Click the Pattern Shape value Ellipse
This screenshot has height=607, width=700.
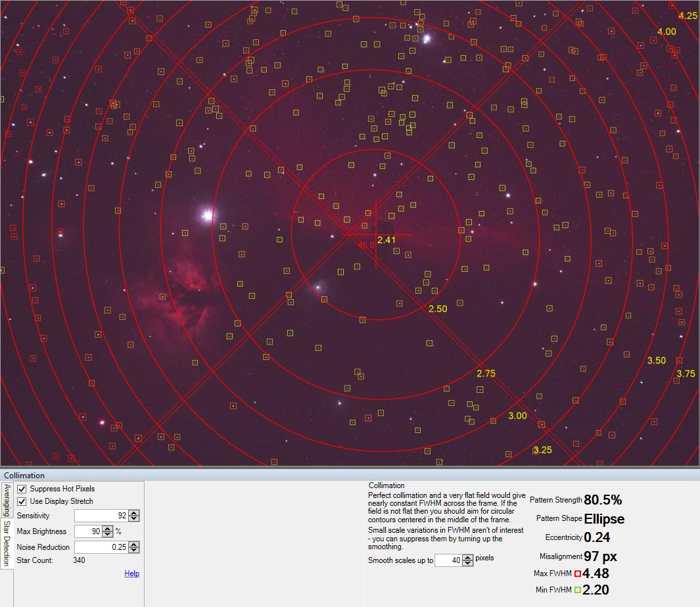pyautogui.click(x=604, y=518)
